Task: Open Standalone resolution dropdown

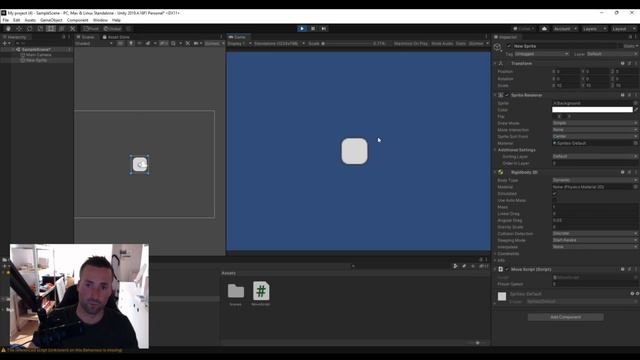Action: 279,43
